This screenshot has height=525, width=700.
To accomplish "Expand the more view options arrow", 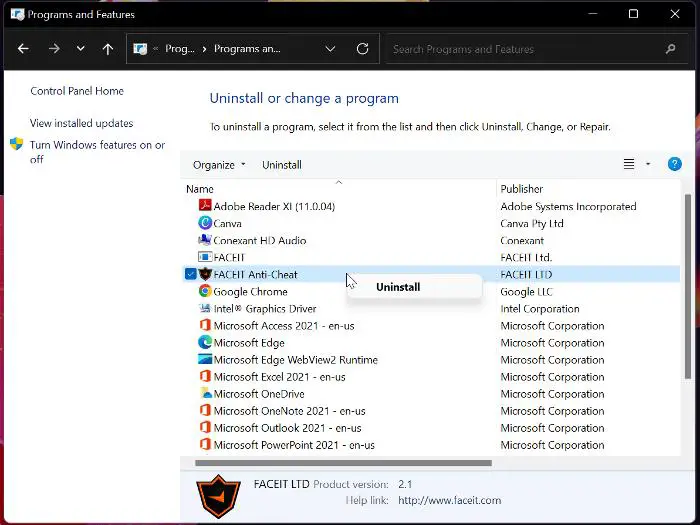I will [648, 164].
